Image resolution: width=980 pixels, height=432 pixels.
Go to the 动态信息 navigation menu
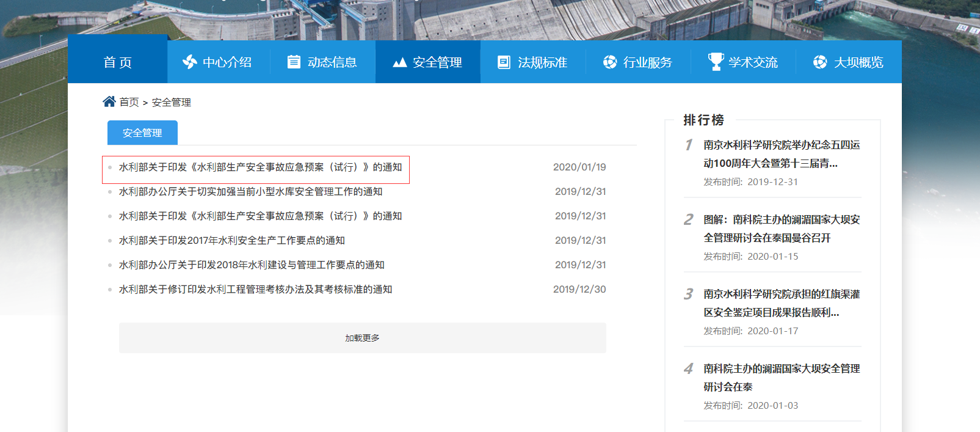click(332, 62)
